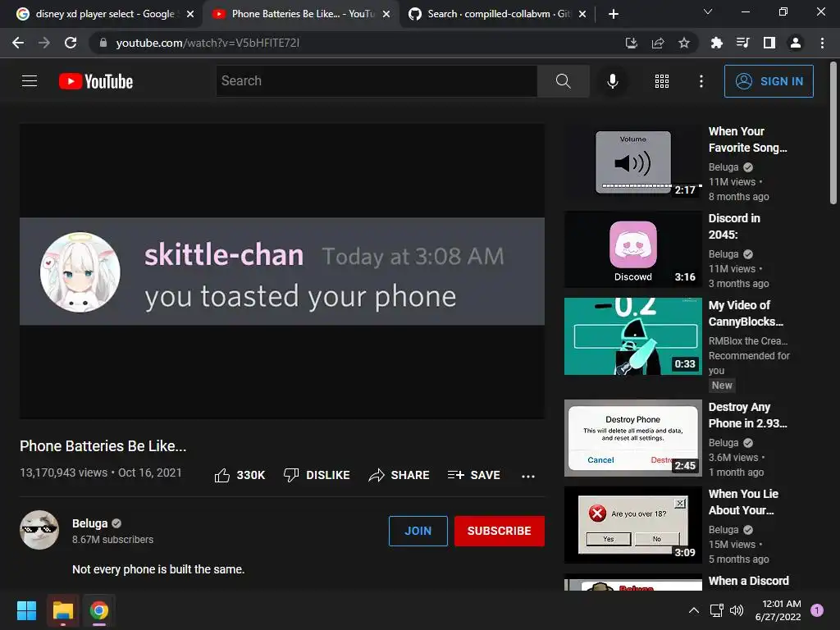840x630 pixels.
Task: Dislike the video with thumbs down
Action: point(317,475)
